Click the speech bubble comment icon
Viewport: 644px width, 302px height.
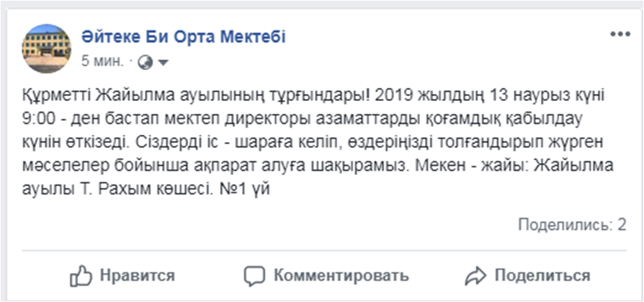[256, 276]
